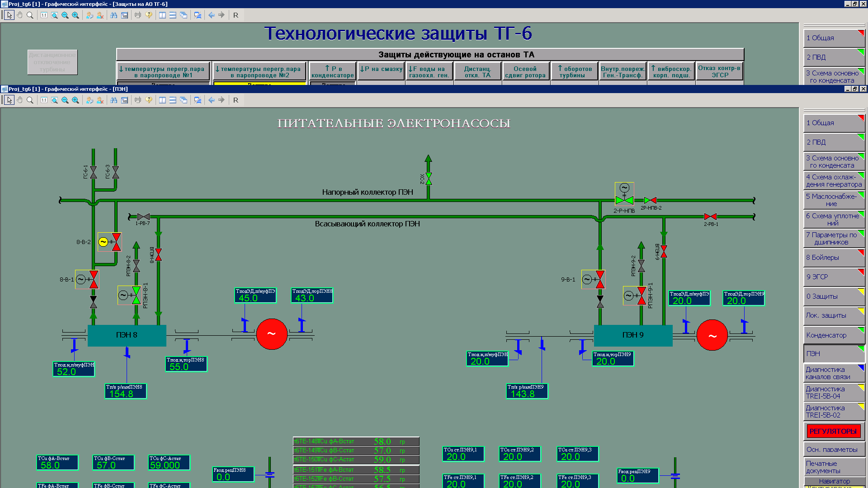Open 'Лок. защиты' screen
Screen dimensions: 868x488
[834, 315]
